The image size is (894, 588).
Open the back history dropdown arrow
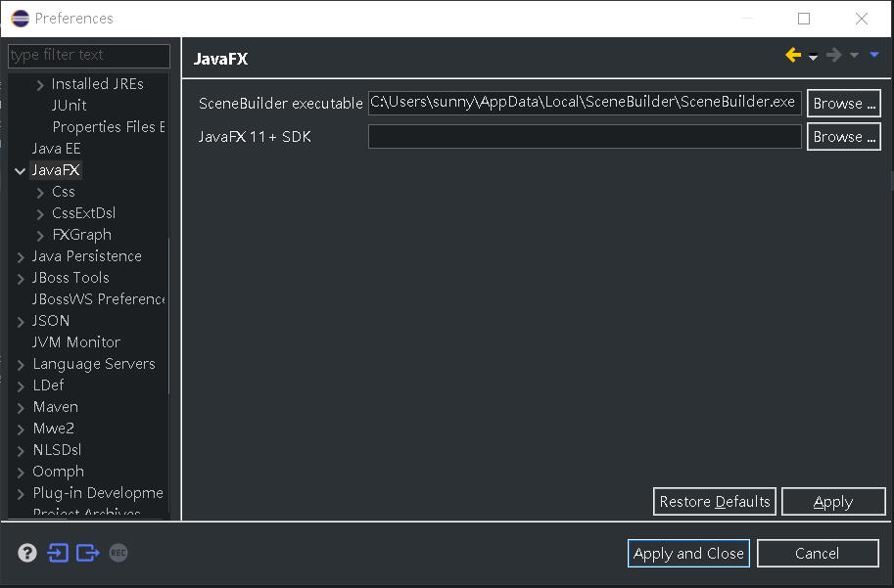coord(813,57)
